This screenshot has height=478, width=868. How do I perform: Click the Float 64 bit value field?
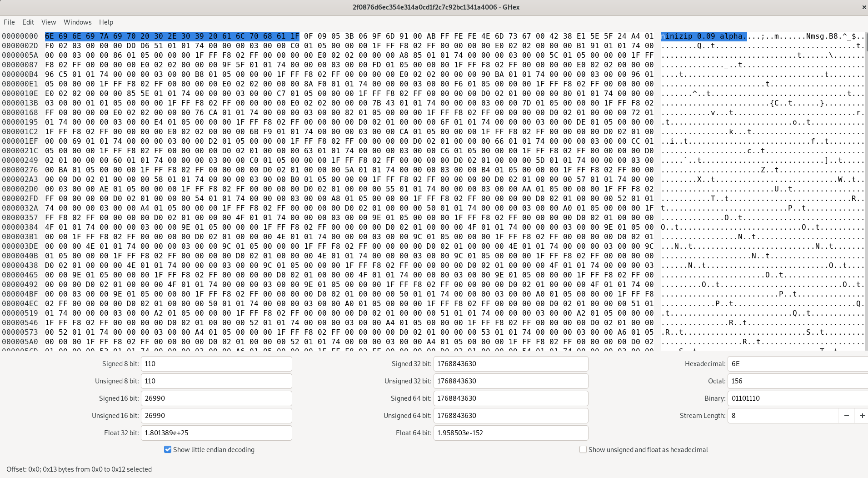[511, 433]
